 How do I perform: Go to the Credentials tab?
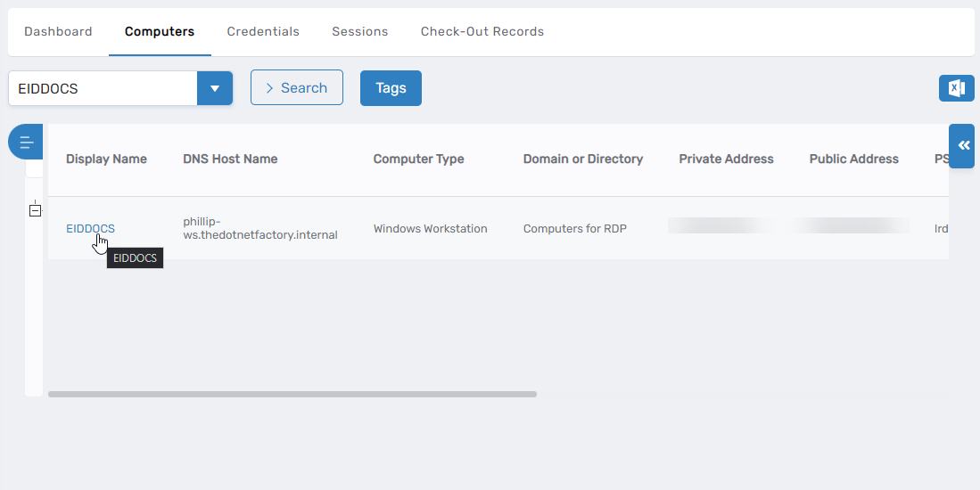coord(263,31)
